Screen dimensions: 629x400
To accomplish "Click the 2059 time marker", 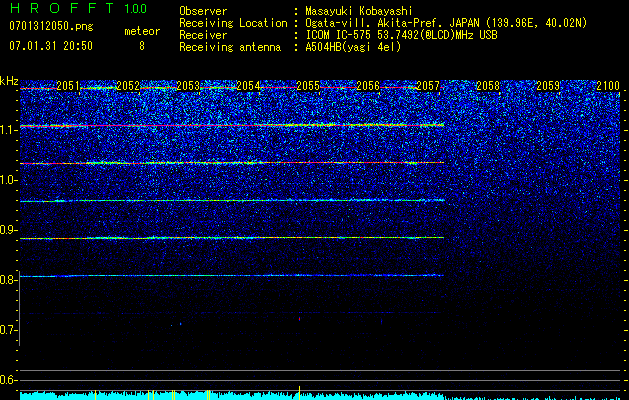I will 548,86.
